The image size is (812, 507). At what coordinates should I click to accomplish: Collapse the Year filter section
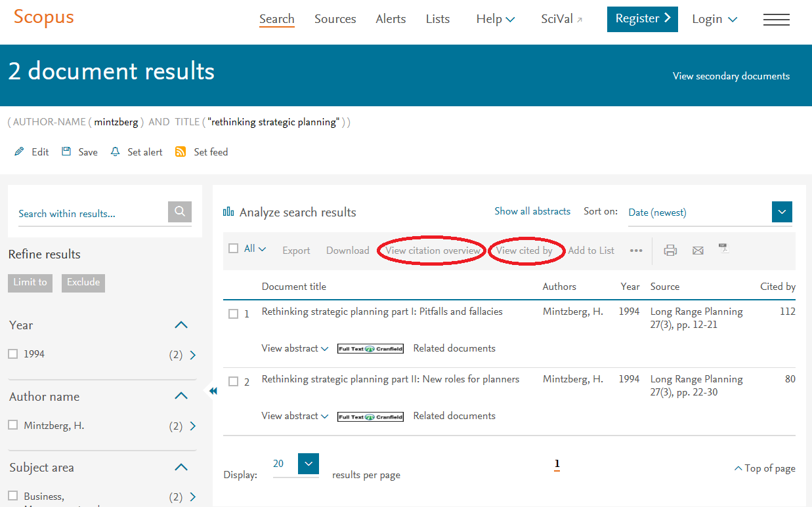point(181,325)
